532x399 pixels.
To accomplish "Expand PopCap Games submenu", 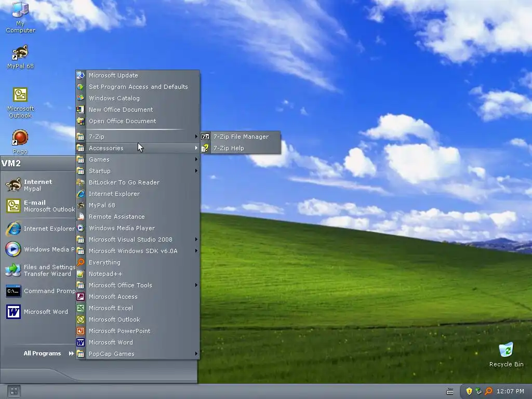I will coord(138,353).
